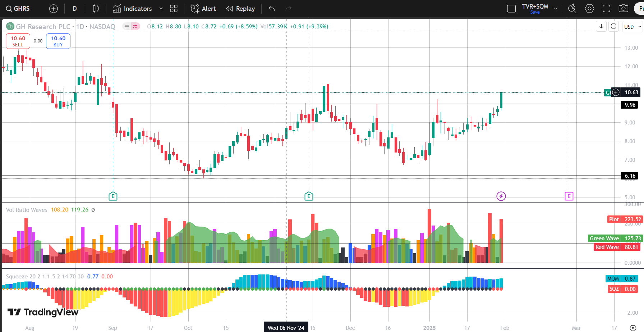
Task: Open TVR+SQM layout name
Action: pyautogui.click(x=535, y=6)
